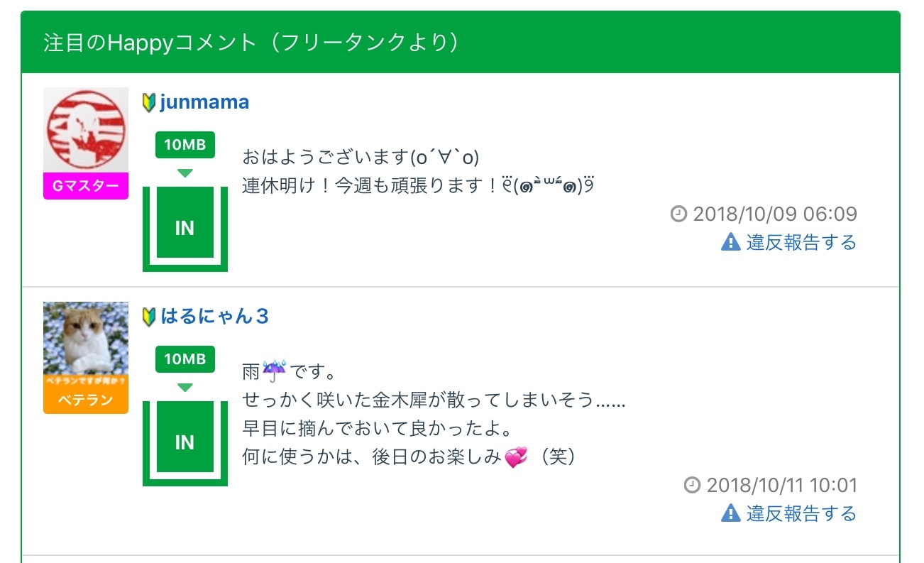Click the orange ベテラン rank badge

click(x=86, y=400)
